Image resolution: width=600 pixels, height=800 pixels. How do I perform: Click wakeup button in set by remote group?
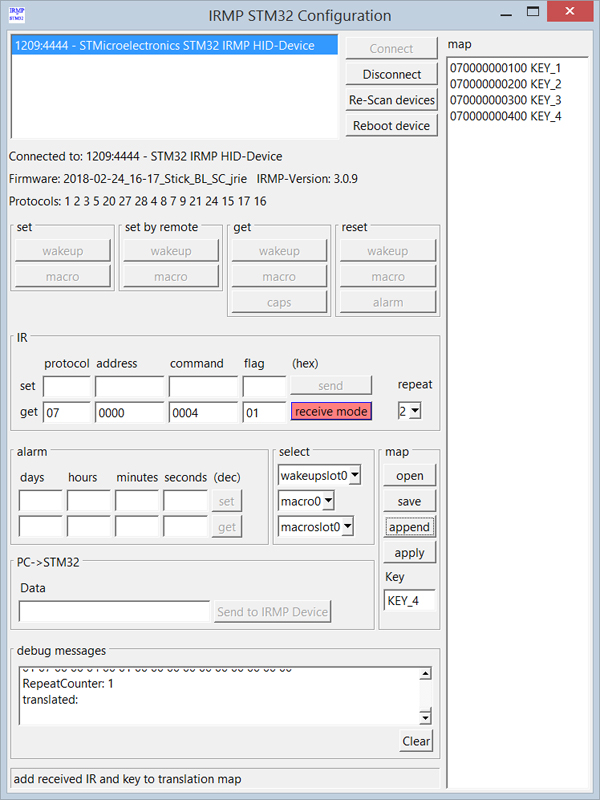click(x=171, y=251)
